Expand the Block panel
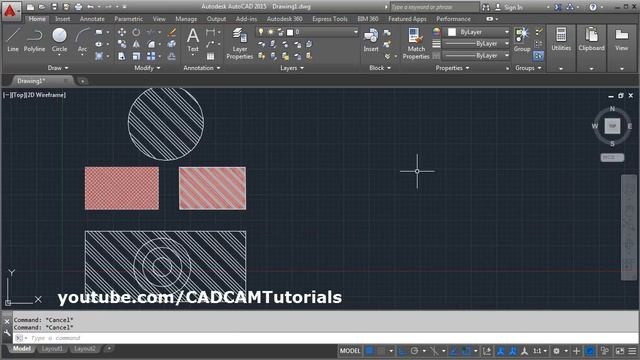Viewport: 640px width, 360px height. click(x=380, y=68)
